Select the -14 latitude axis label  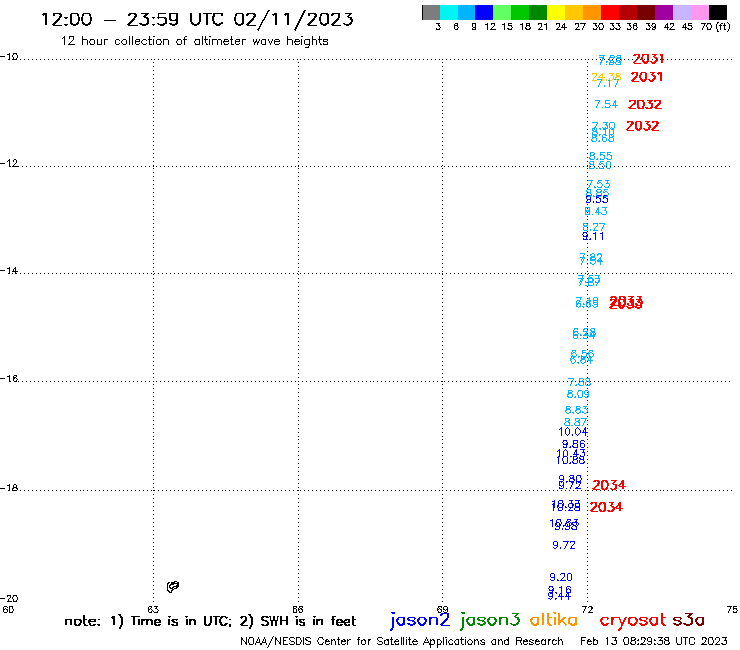[9, 270]
